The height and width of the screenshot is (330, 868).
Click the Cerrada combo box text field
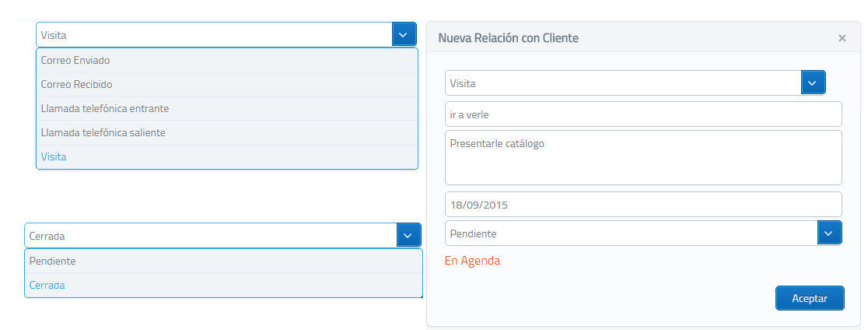tap(211, 235)
